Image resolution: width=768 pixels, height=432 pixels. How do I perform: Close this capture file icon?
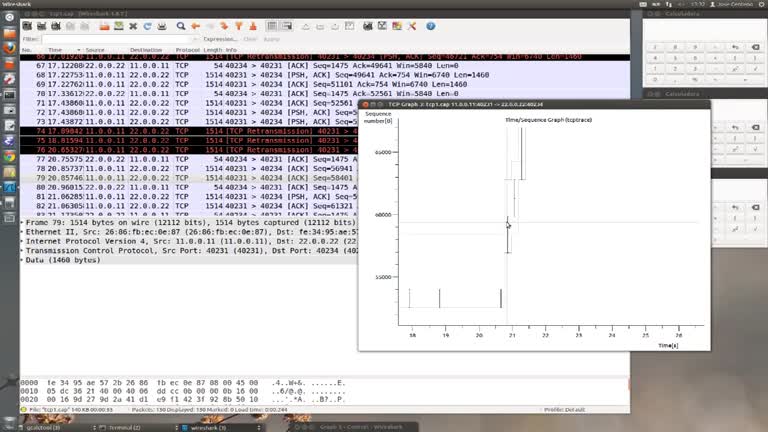click(133, 26)
